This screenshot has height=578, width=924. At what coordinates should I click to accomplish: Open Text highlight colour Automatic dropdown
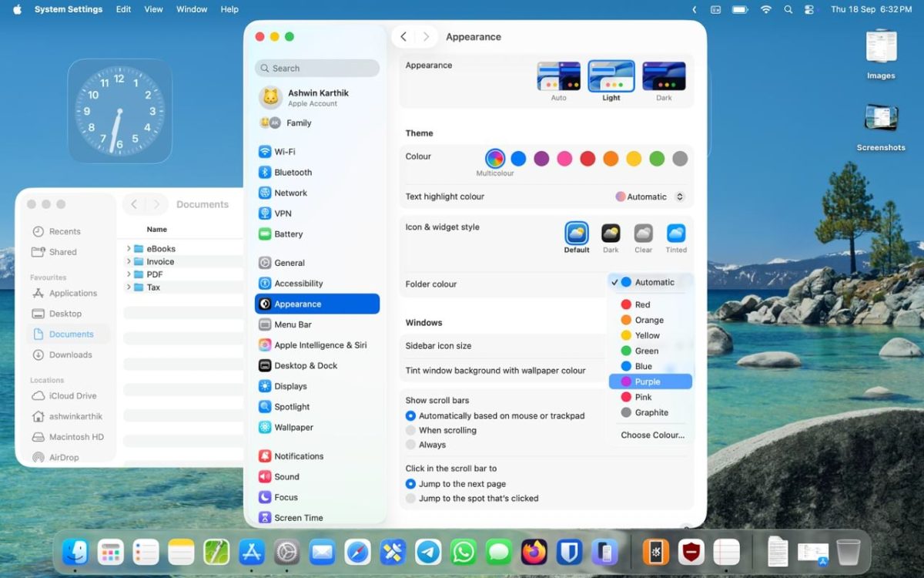coord(650,197)
